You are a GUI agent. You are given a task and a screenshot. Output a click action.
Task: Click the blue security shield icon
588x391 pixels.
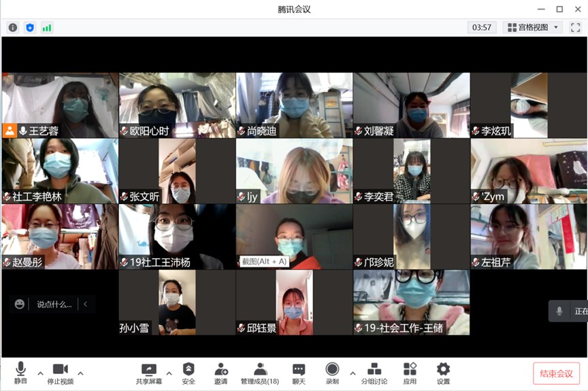pos(29,27)
